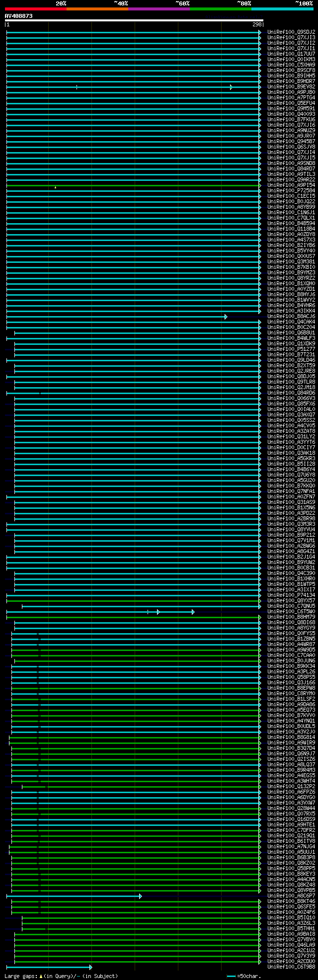Open hit UniRef100_A9PI54
This screenshot has height=980, width=318.
291,185
